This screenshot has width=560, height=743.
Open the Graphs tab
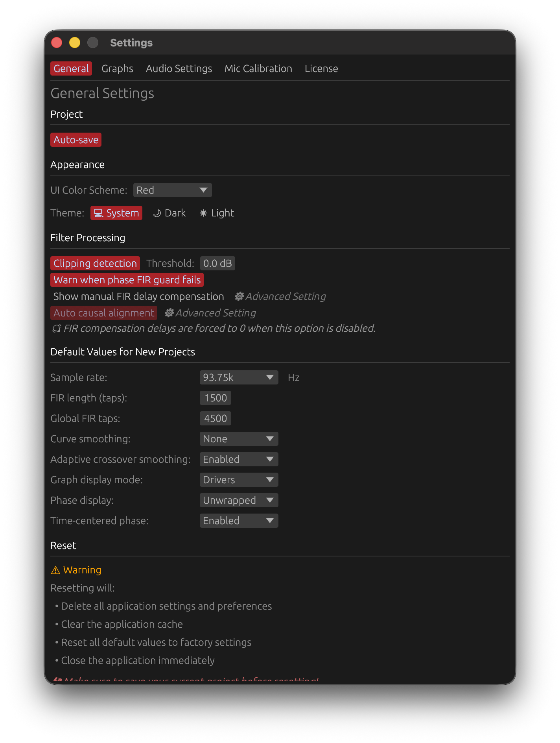click(x=117, y=68)
